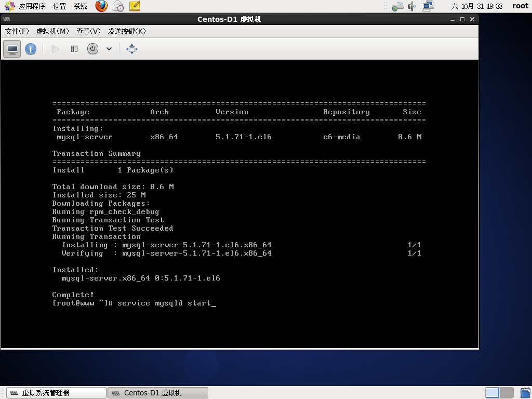Open the volume control speaker icon
The image size is (532, 399).
[x=412, y=6]
